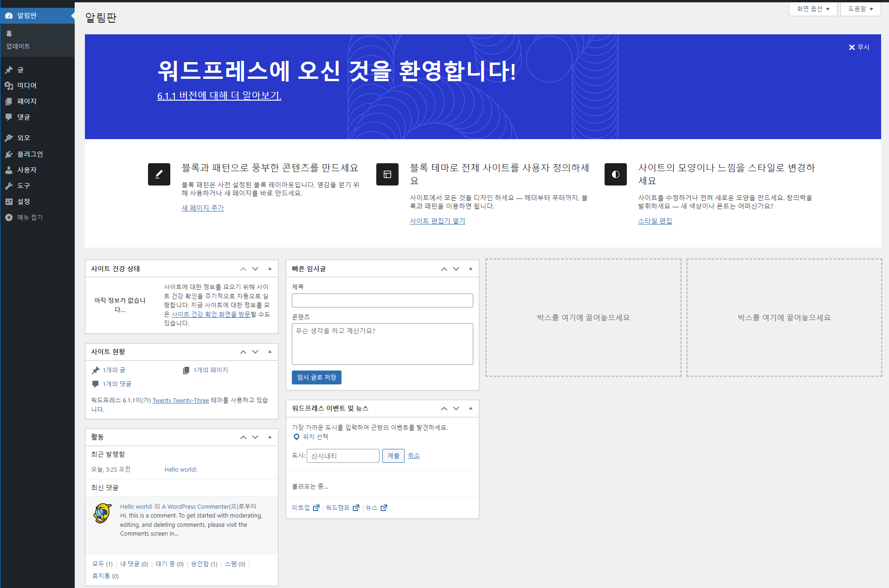The height and width of the screenshot is (588, 889).
Task: Filter comments by 승인함 (1)
Action: point(204,564)
